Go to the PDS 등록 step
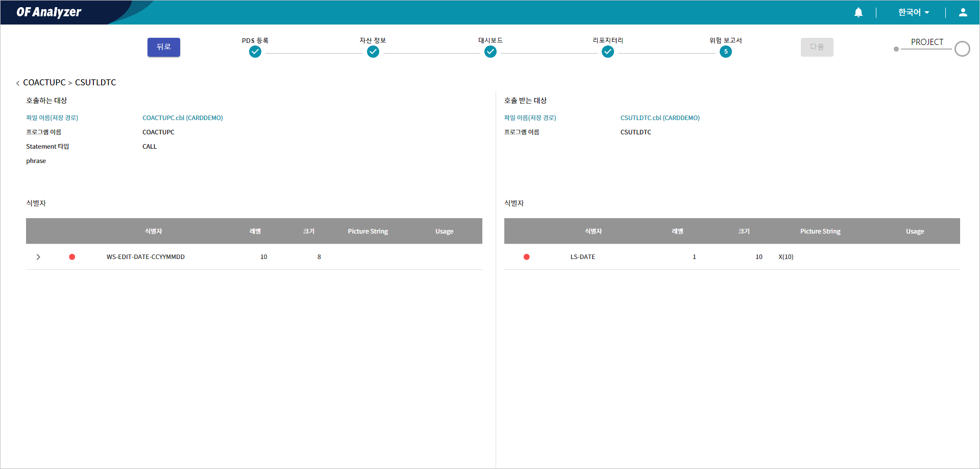 tap(255, 52)
